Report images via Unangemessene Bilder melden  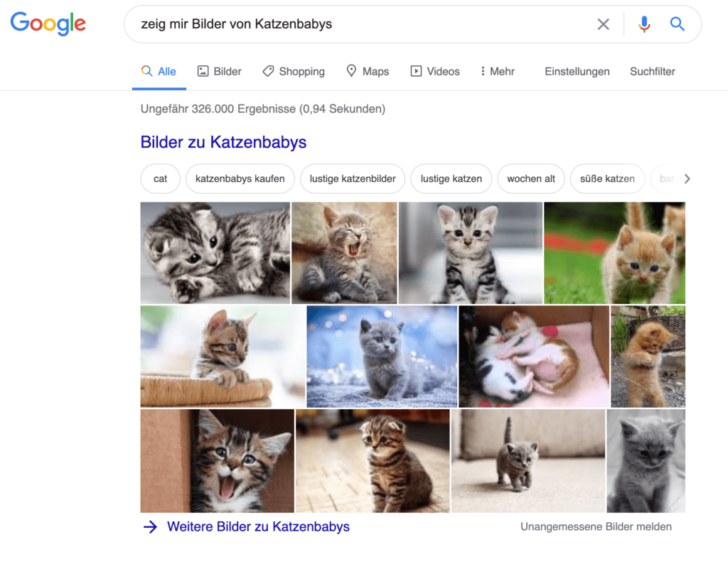click(x=596, y=526)
